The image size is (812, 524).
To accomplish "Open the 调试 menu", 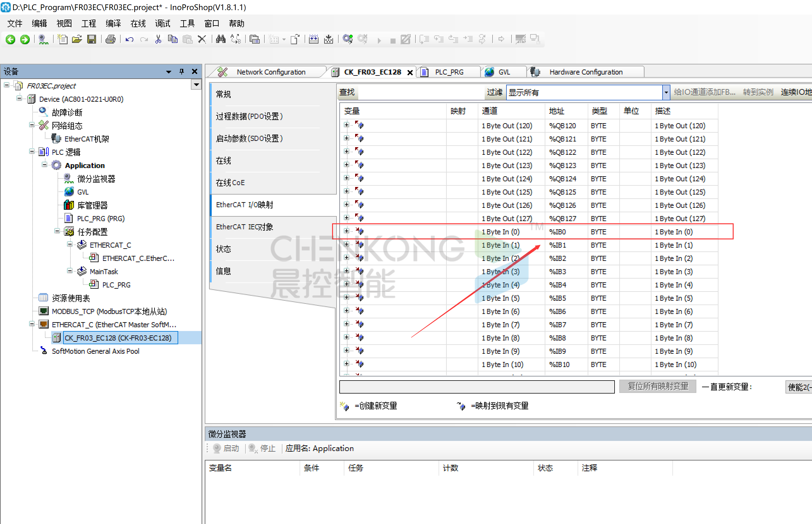I will [x=162, y=23].
